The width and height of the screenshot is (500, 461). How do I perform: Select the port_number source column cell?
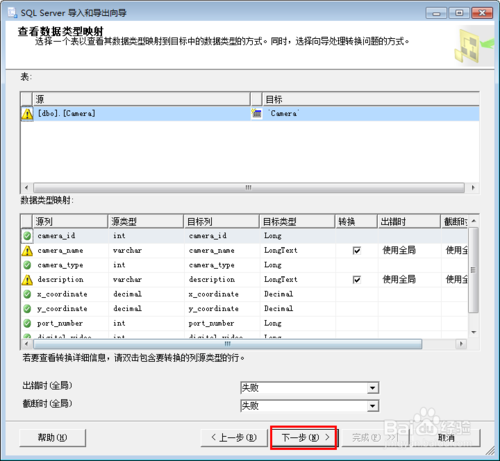pos(71,323)
